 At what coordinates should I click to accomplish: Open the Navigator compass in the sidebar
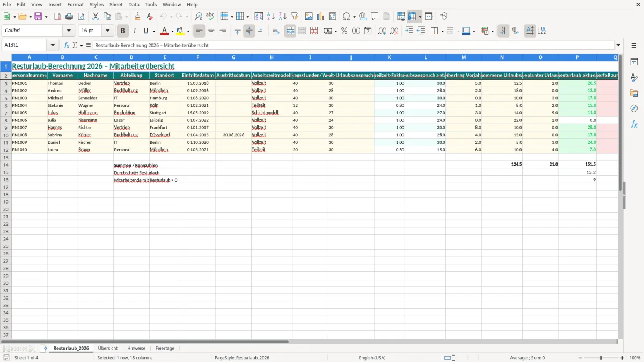[x=634, y=109]
